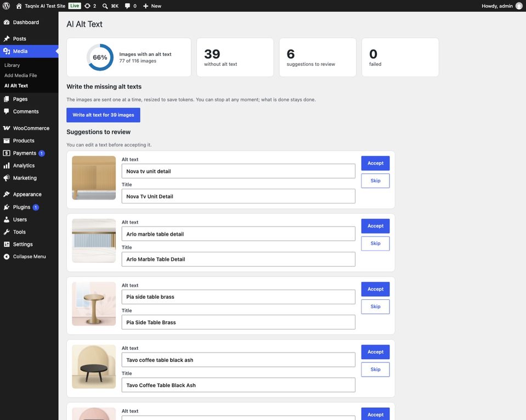Click the Pages icon in sidebar

(x=7, y=99)
